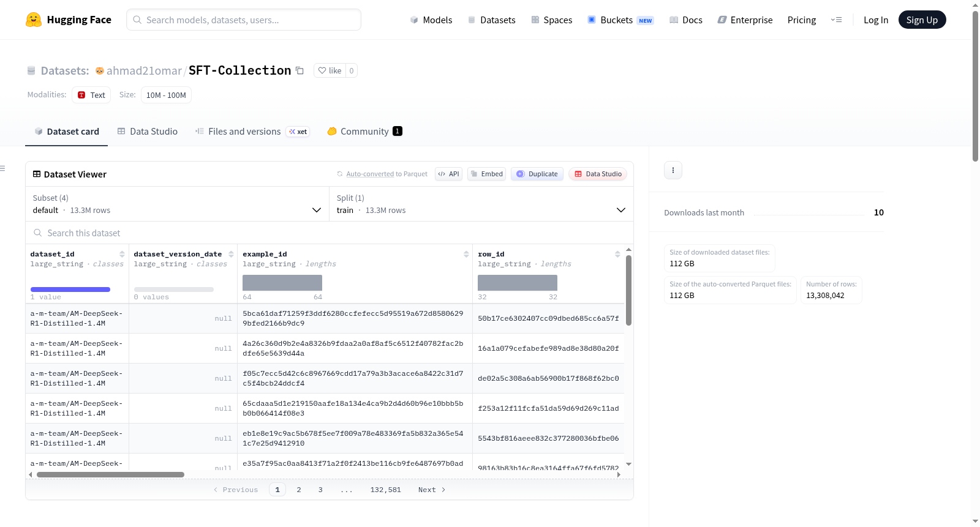Select example_id cell starting with 65cdaaa5d1
Screen dimensions: 980x527
(355, 408)
